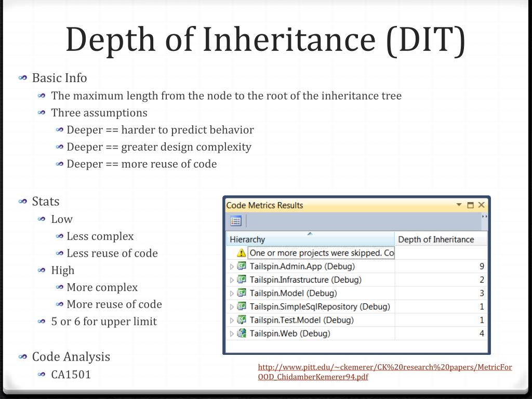This screenshot has height=399, width=532.
Task: Click the Tailspin.Web project icon
Action: pos(242,333)
